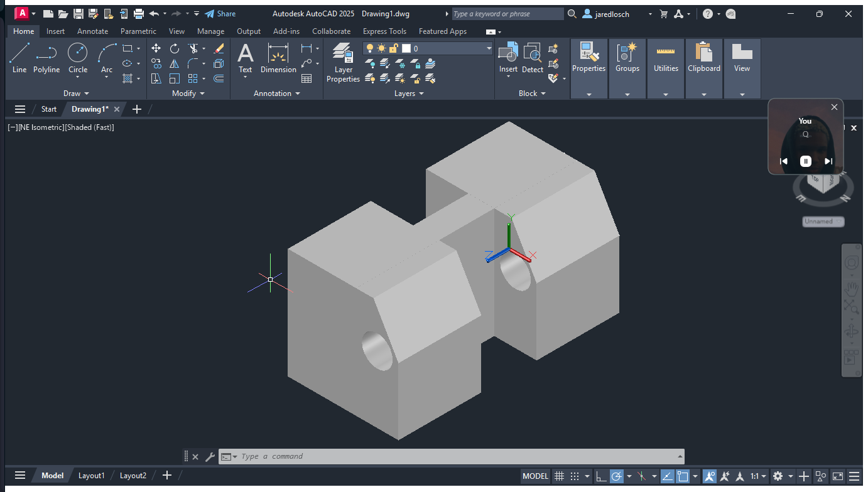Open Layer Properties manager
Screen dimensions: 868x492
343,62
